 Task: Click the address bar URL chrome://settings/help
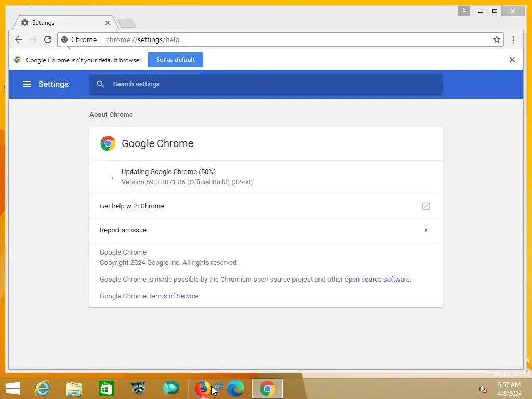[x=142, y=39]
